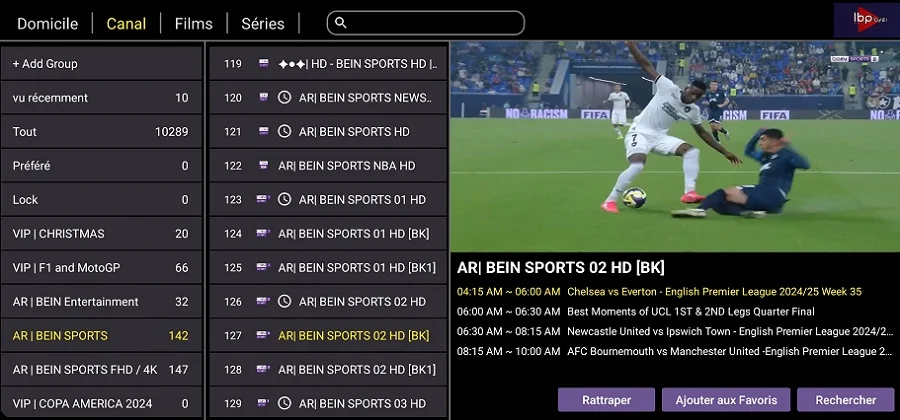
Task: Focus the search text field
Action: pyautogui.click(x=435, y=23)
